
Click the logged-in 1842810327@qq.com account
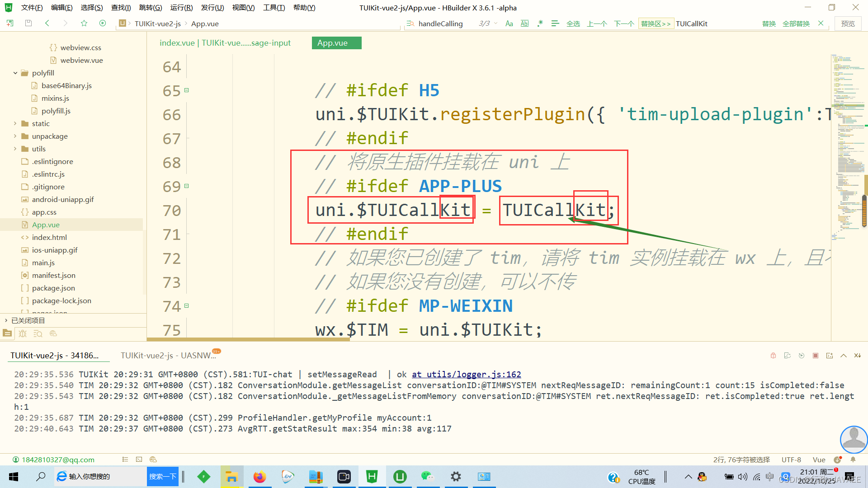(58, 460)
